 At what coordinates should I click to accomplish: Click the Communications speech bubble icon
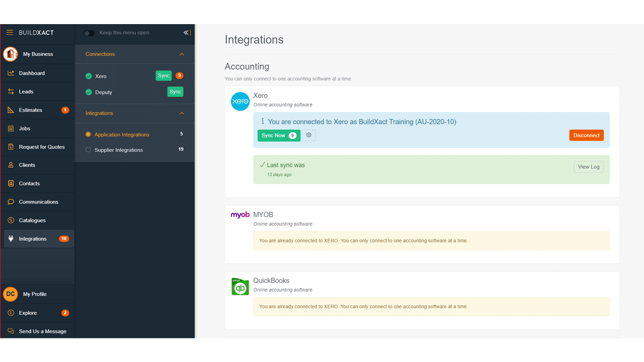(x=11, y=202)
